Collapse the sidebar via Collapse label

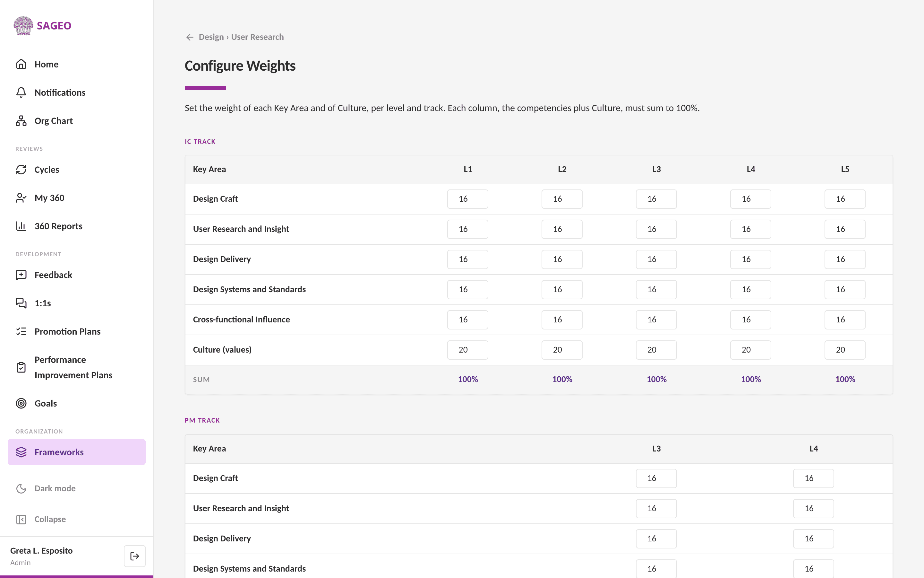pyautogui.click(x=50, y=519)
